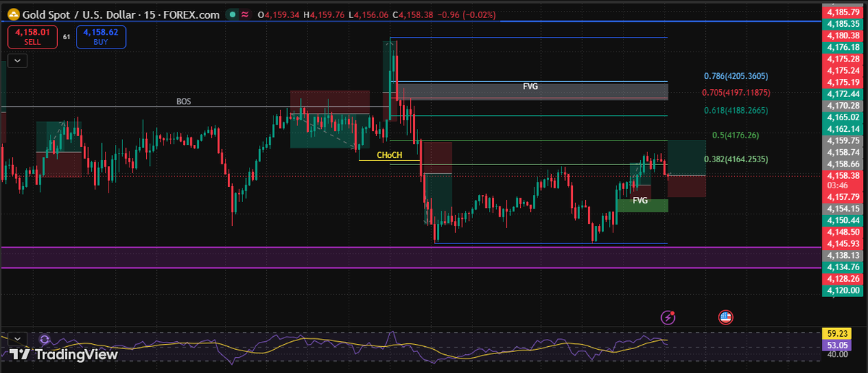Click the US flag economic event icon
The image size is (868, 373).
click(x=726, y=317)
